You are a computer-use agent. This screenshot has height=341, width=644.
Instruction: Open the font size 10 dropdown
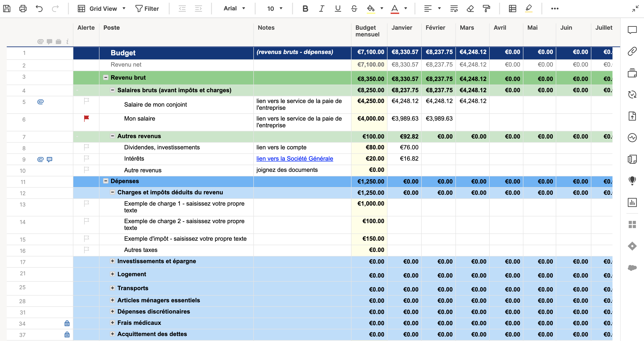(275, 9)
